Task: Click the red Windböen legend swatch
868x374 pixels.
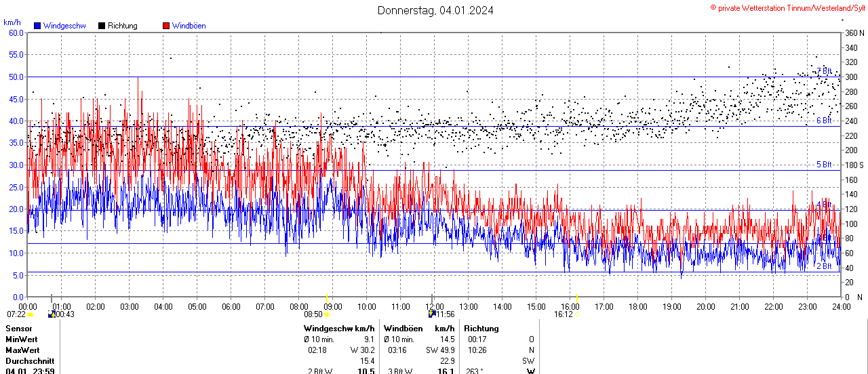Action: 166,26
